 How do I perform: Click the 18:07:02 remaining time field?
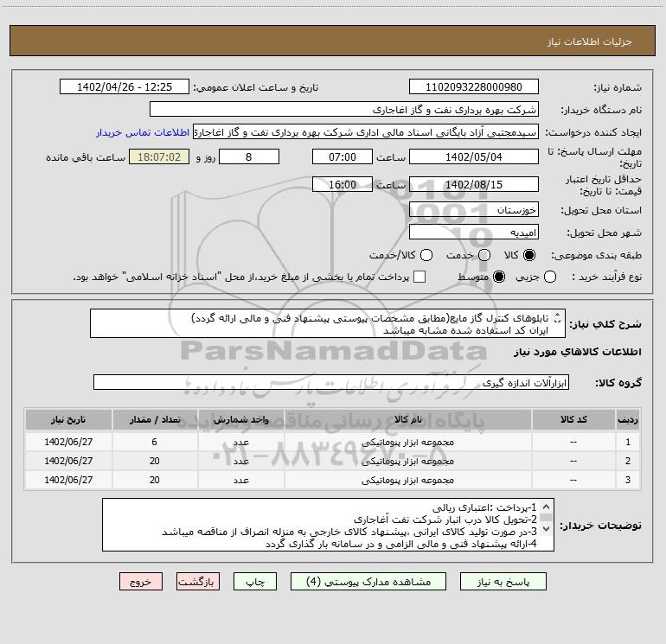point(159,156)
